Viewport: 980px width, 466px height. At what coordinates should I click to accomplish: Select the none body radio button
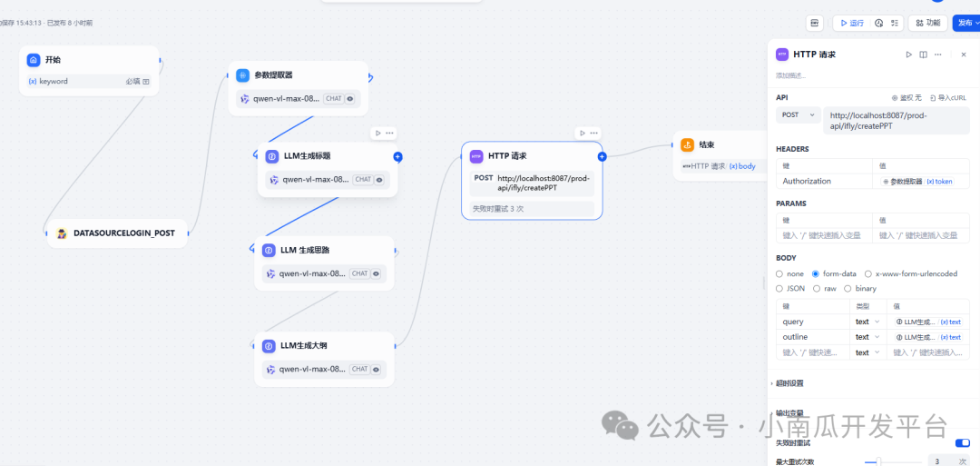click(779, 273)
